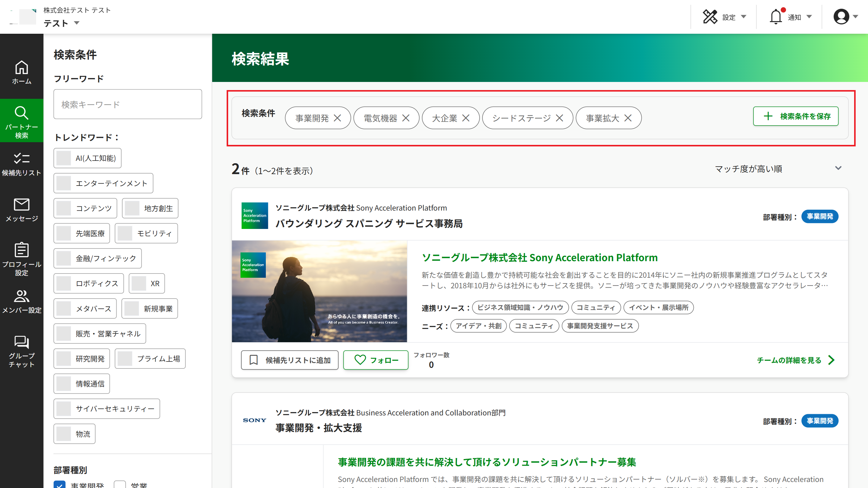
Task: Click the SONY logo on second result
Action: point(255,420)
